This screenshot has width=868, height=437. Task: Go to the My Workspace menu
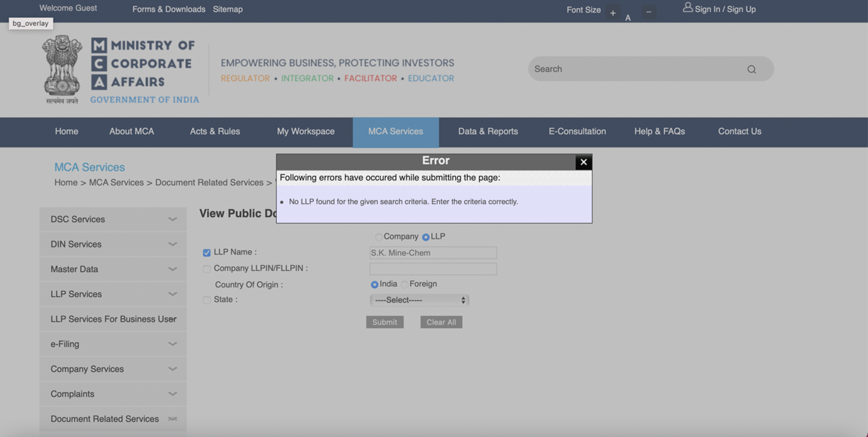click(305, 132)
